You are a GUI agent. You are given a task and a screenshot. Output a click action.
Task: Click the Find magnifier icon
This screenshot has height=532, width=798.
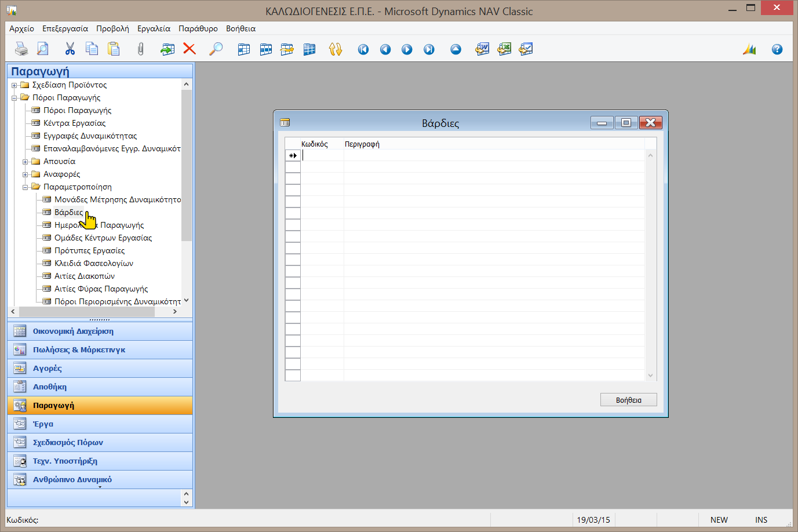coord(216,49)
